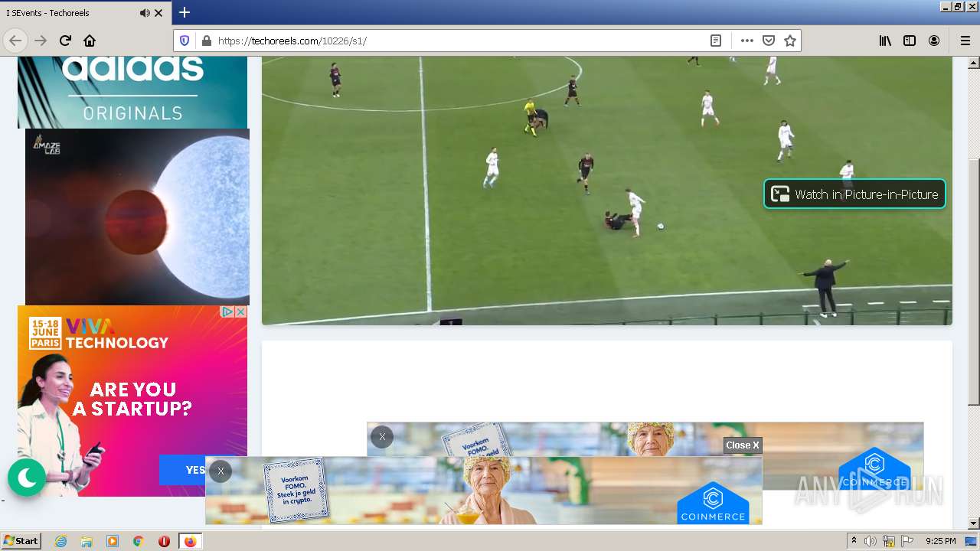Click the soccer video player

(606, 191)
